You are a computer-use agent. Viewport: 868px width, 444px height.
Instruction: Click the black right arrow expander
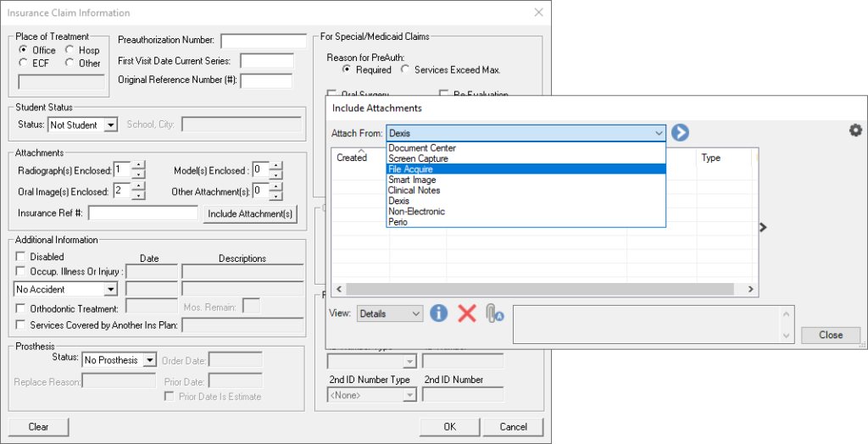coord(763,227)
